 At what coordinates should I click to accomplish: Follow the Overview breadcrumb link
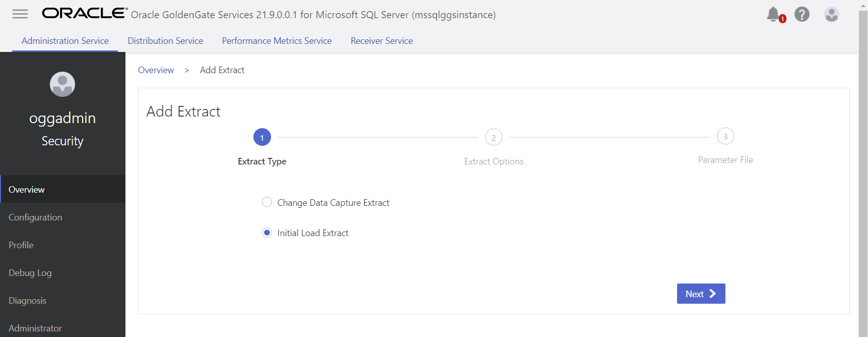click(156, 70)
